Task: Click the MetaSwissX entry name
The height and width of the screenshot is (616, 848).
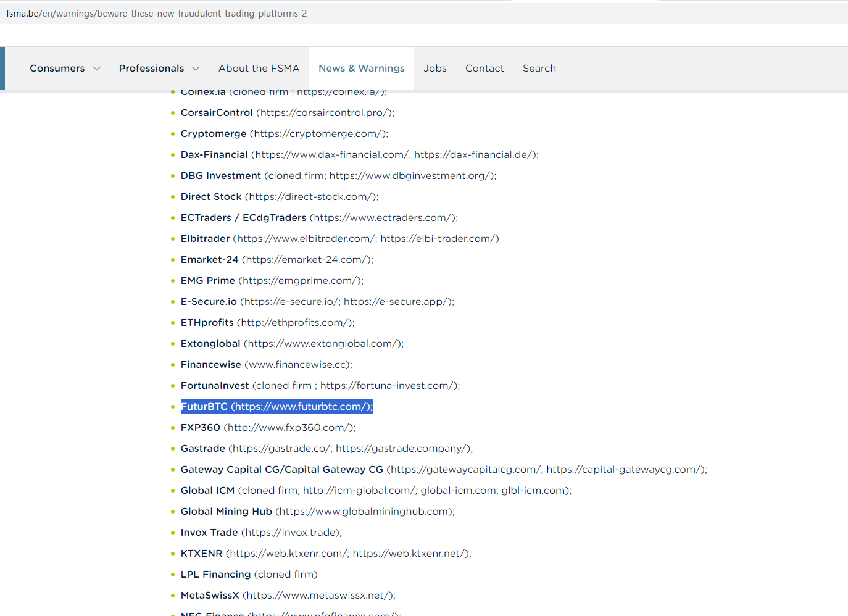Action: point(210,596)
